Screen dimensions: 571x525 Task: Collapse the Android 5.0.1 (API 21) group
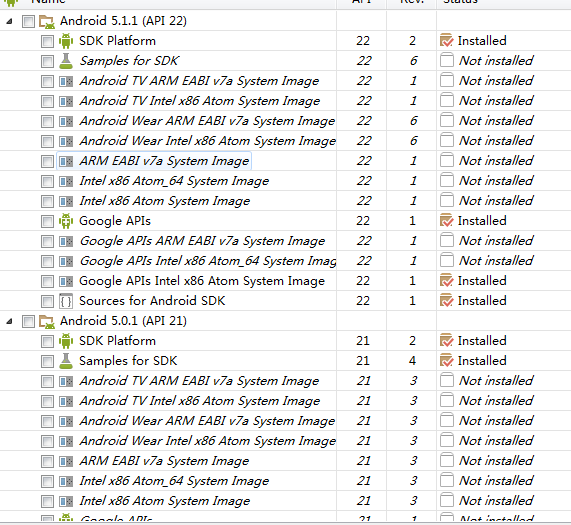pyautogui.click(x=9, y=321)
